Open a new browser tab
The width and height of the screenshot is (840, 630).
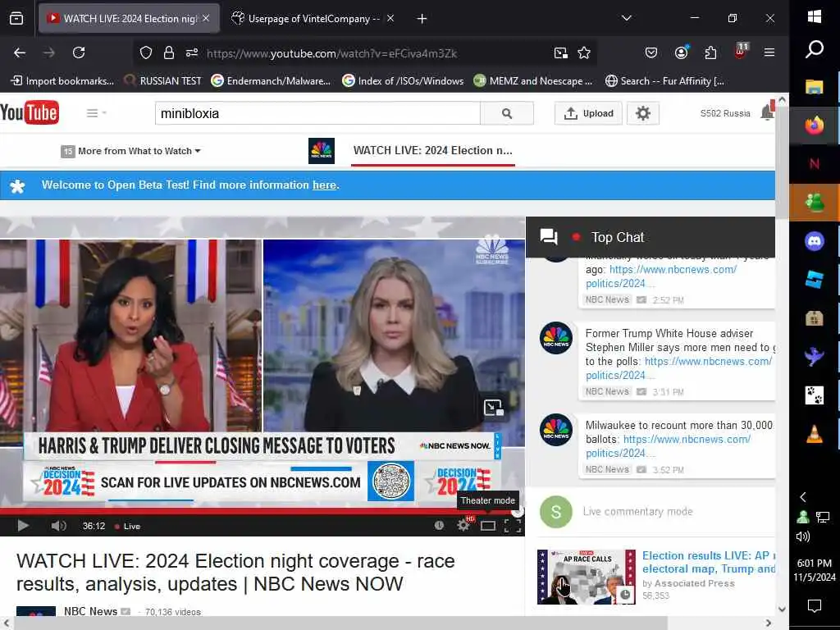422,19
